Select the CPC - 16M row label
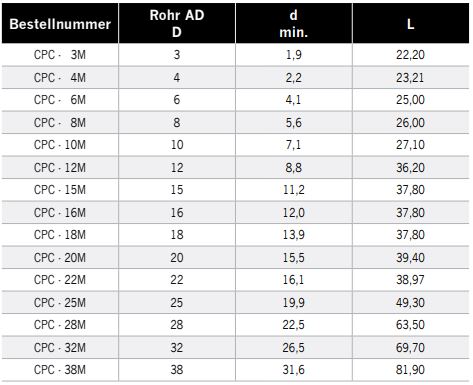Viewport: 473px width, 385px height. click(60, 212)
